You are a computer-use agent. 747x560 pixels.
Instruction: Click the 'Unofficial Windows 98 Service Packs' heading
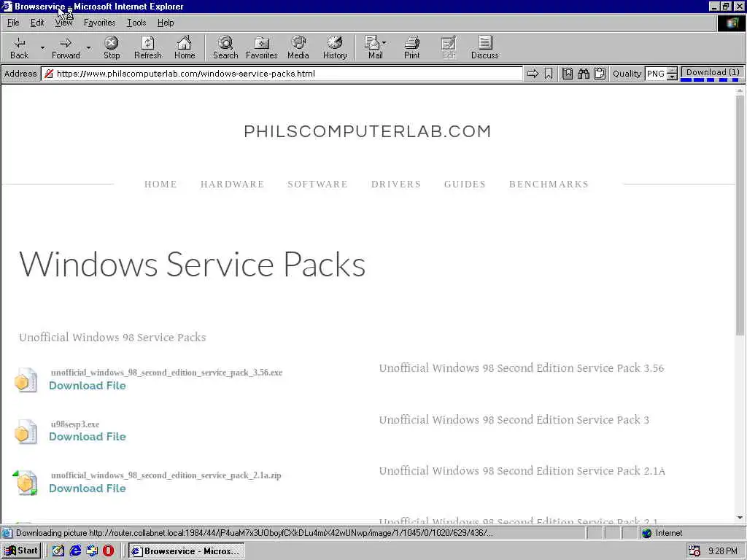coord(112,337)
